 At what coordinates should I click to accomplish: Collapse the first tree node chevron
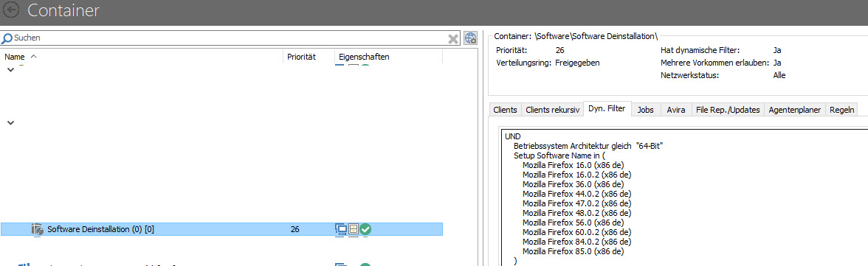(10, 70)
